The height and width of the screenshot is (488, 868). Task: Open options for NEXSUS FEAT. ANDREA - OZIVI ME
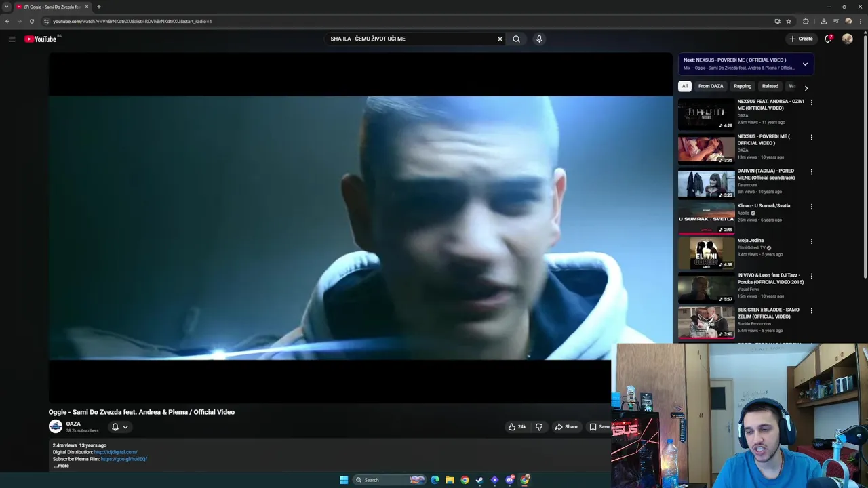(x=811, y=102)
